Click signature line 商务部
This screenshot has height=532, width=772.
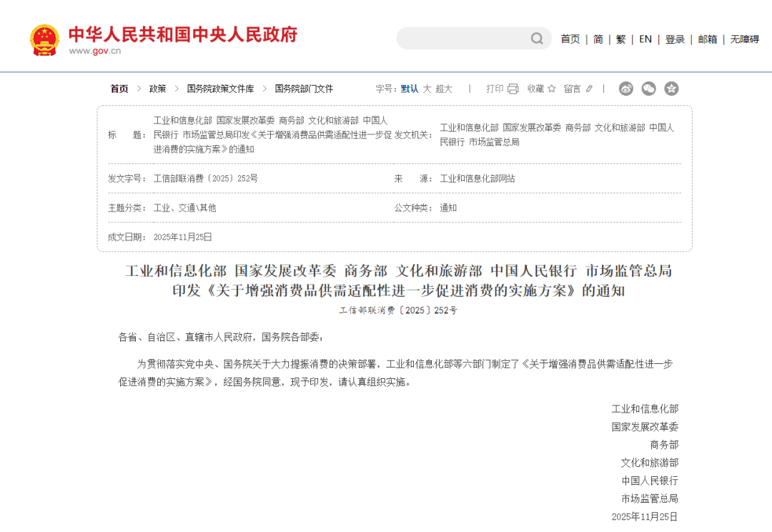point(664,444)
